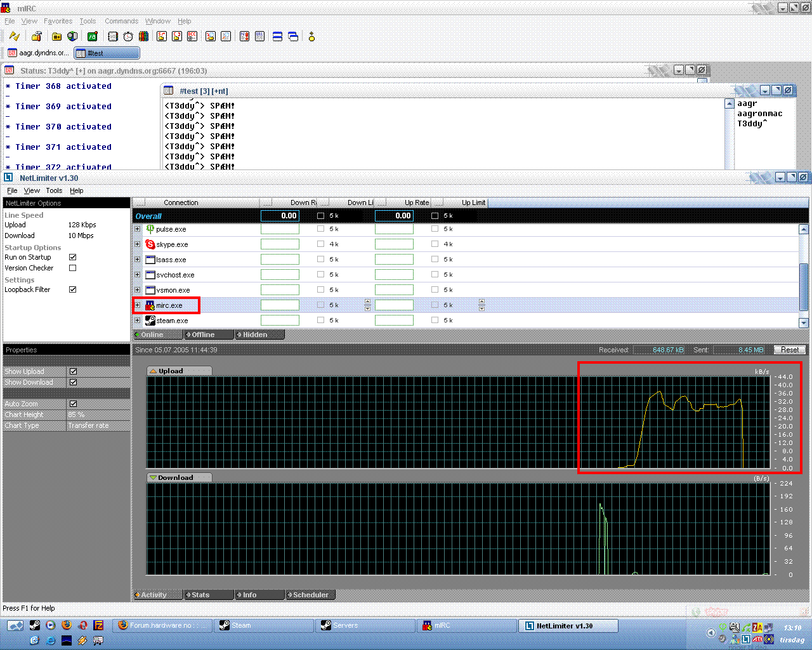Click connection list scroll down arrow
The width and height of the screenshot is (812, 650).
tap(804, 322)
